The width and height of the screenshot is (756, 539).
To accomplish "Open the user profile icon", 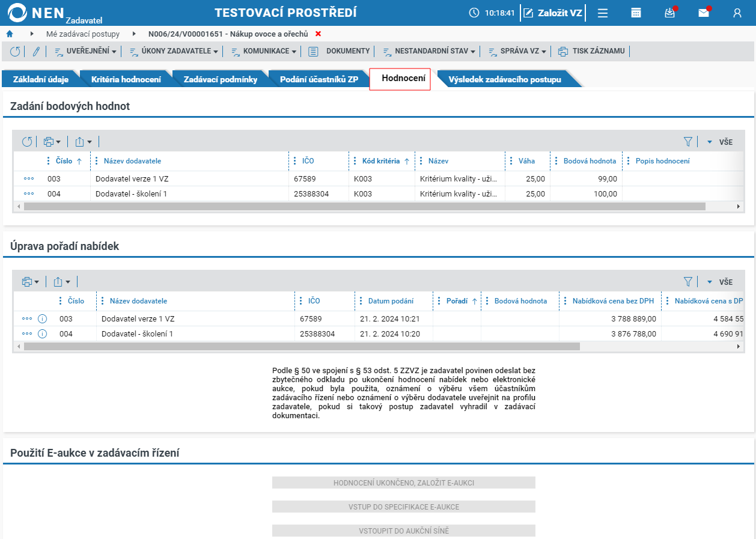I will pos(737,13).
